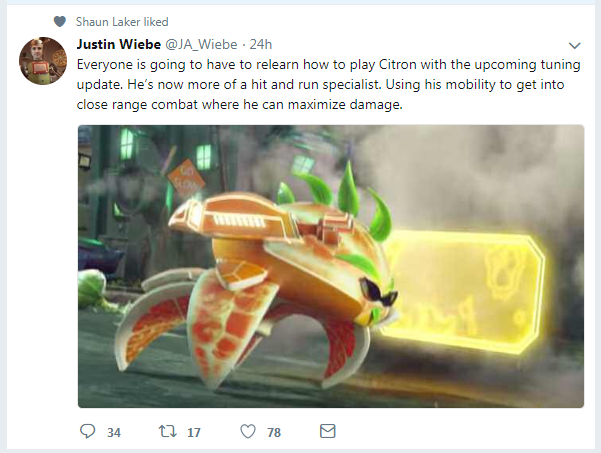This screenshot has height=453, width=601.
Task: Retweet this Citron tuning tweet
Action: click(168, 432)
